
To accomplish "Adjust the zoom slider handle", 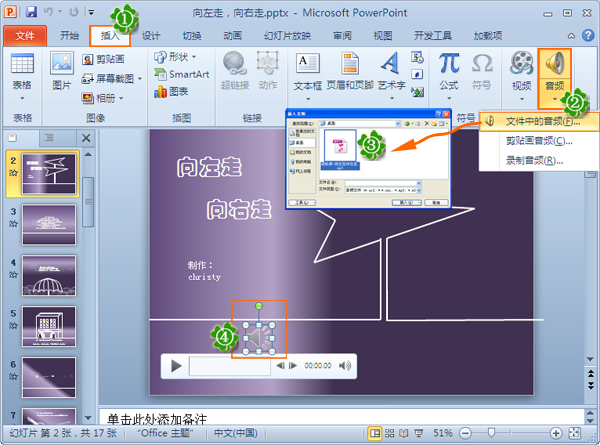I will tap(492, 433).
